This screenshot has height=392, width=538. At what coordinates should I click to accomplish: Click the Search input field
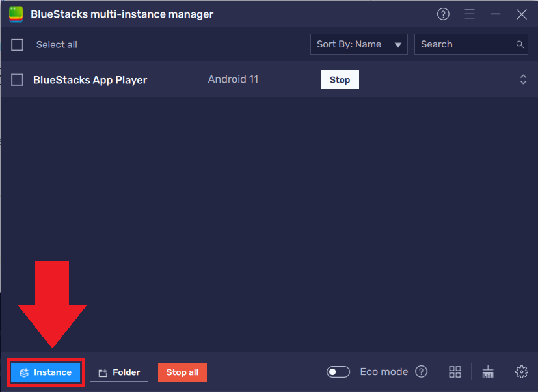pos(471,44)
